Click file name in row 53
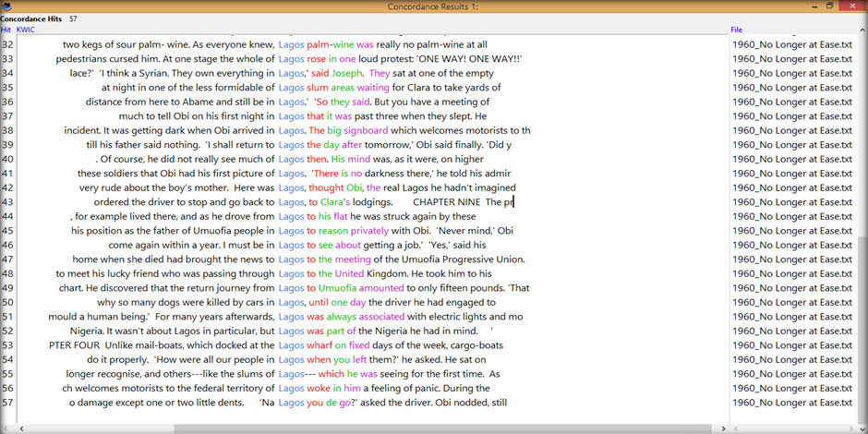868x434 pixels. click(x=792, y=345)
